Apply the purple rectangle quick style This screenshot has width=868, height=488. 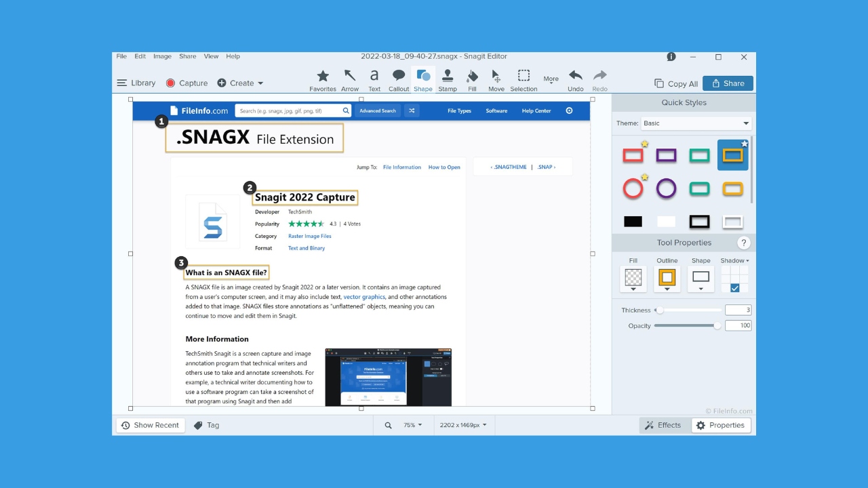[666, 155]
